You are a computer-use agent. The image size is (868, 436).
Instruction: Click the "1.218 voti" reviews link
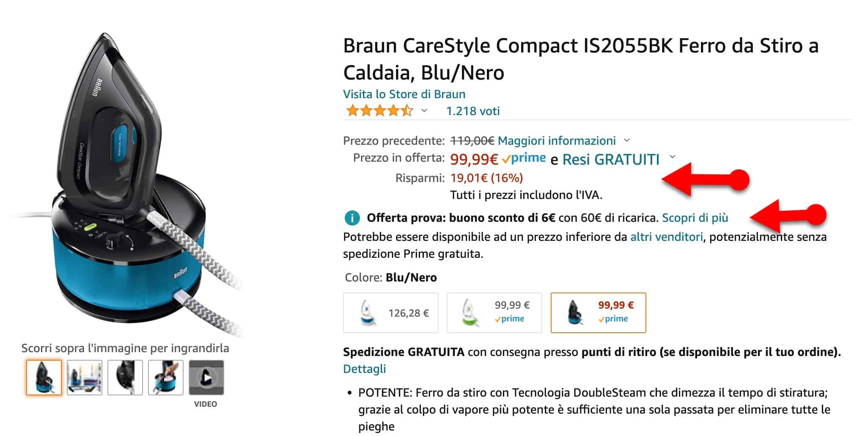point(473,111)
